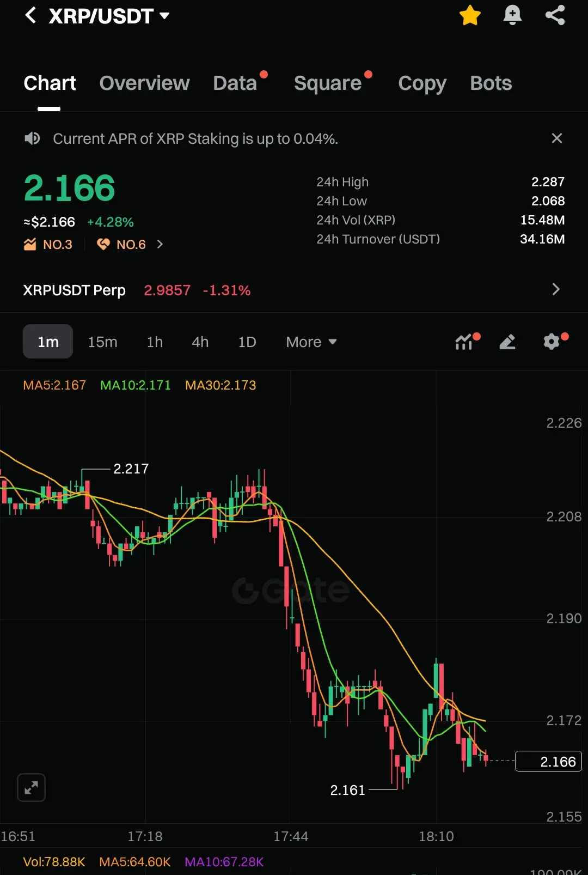
Task: Tap the MA30:2.173 indicator label
Action: (220, 385)
